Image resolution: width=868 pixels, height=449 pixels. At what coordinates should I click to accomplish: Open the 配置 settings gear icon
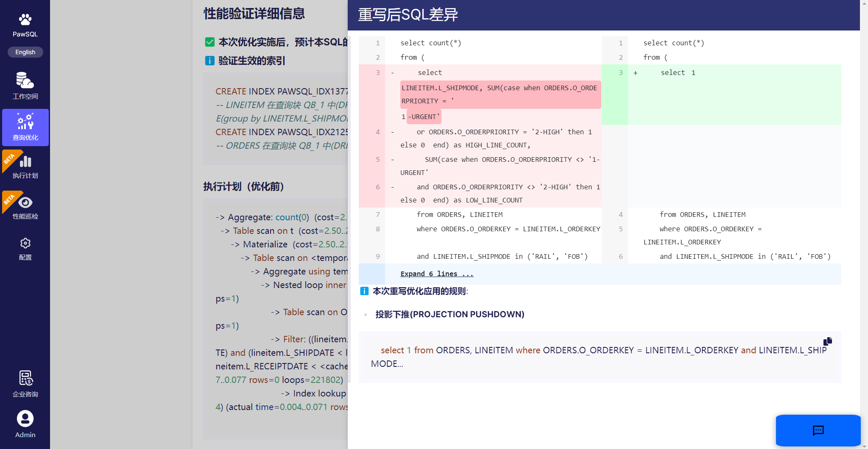[25, 243]
